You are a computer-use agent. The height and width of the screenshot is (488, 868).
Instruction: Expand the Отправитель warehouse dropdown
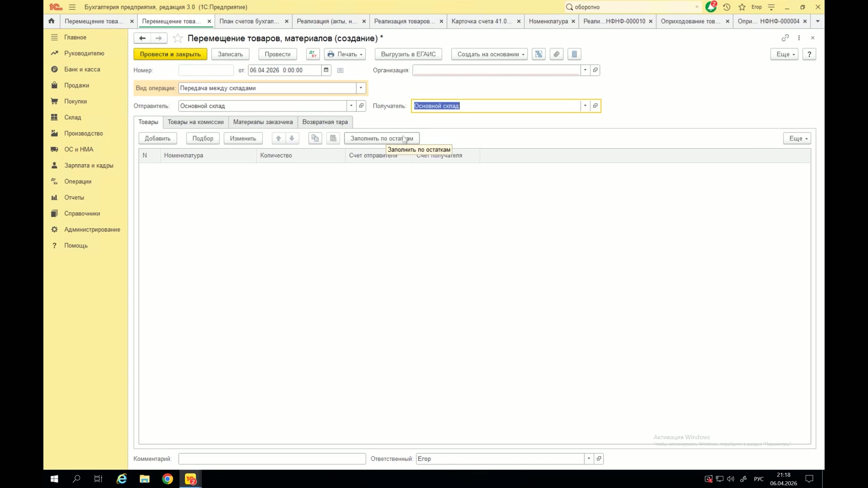[x=351, y=106]
